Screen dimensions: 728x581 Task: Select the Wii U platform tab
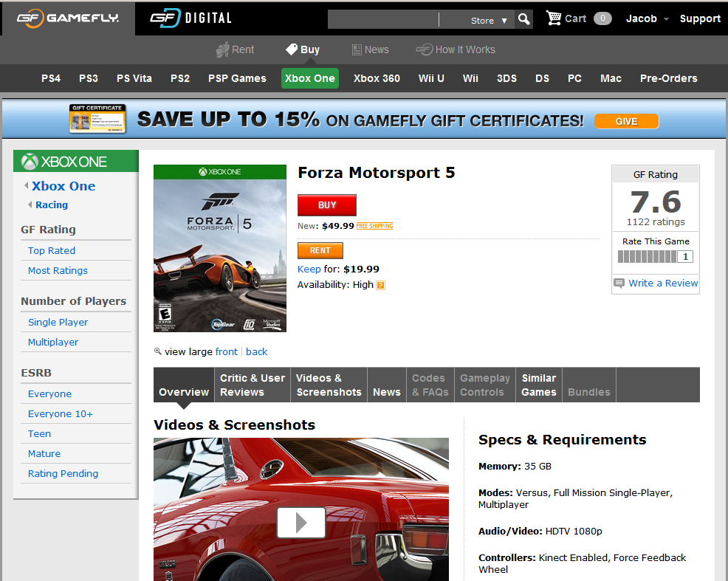coord(431,78)
